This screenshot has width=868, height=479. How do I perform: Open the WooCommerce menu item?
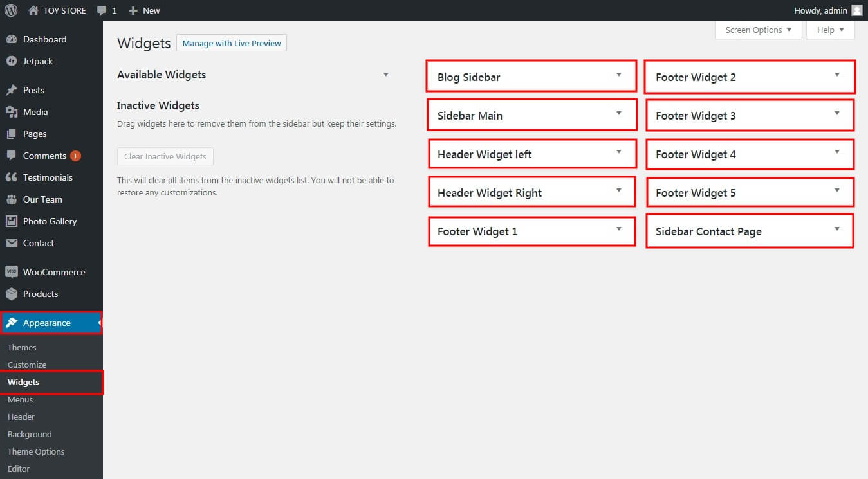click(51, 272)
